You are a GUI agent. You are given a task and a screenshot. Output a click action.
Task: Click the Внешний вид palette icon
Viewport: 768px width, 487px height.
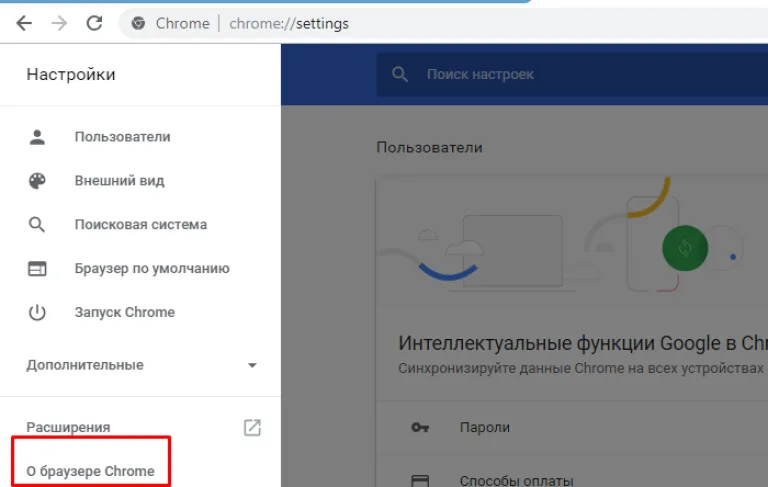coord(37,181)
